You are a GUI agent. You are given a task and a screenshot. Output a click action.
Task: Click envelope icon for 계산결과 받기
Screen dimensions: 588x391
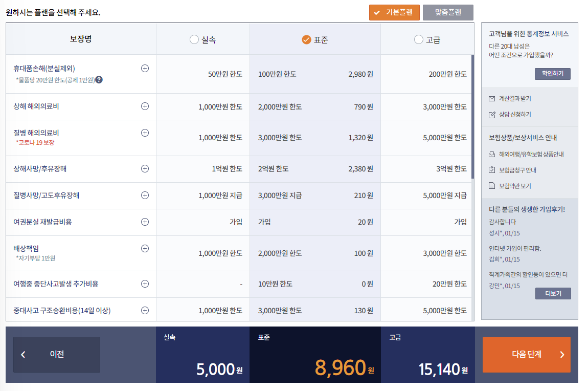pyautogui.click(x=492, y=99)
